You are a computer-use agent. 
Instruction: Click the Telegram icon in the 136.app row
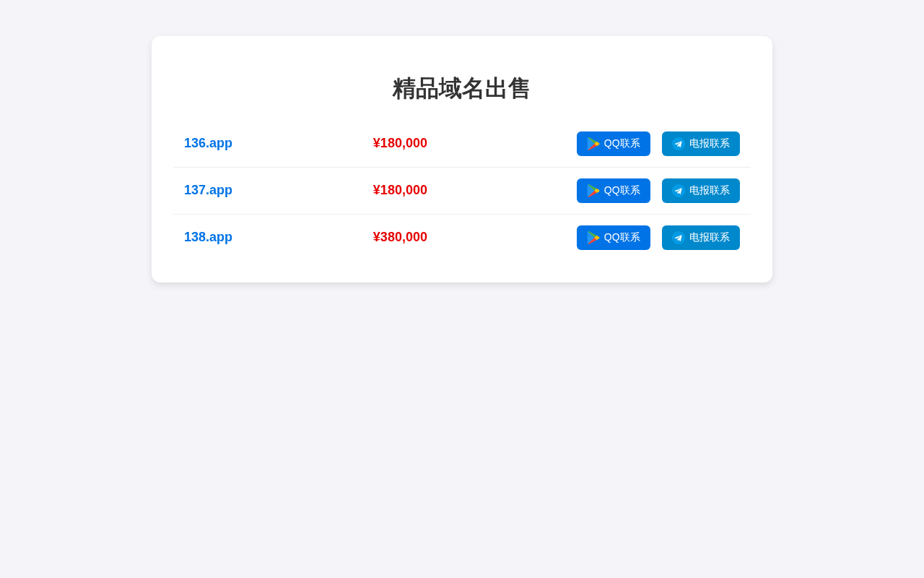tap(679, 144)
